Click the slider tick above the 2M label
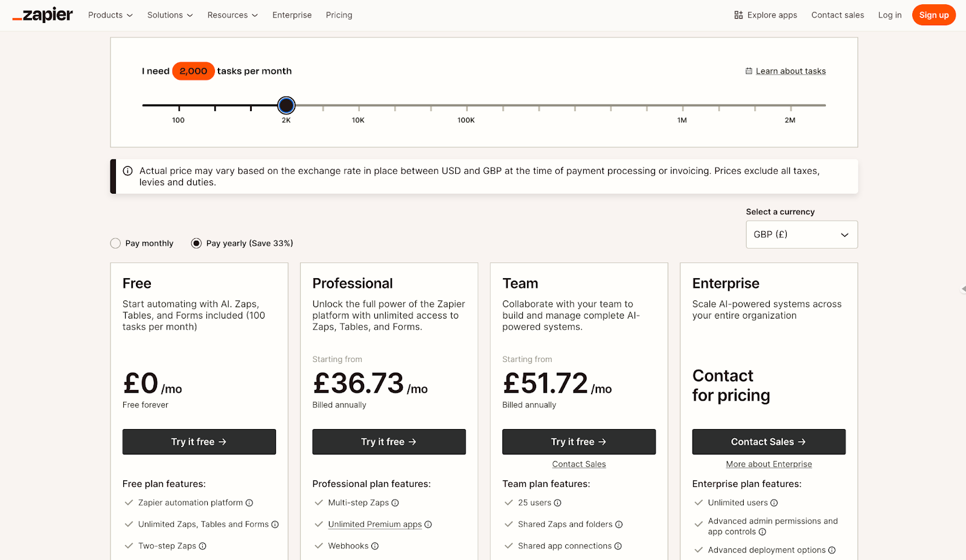Image resolution: width=966 pixels, height=560 pixels. tap(790, 107)
